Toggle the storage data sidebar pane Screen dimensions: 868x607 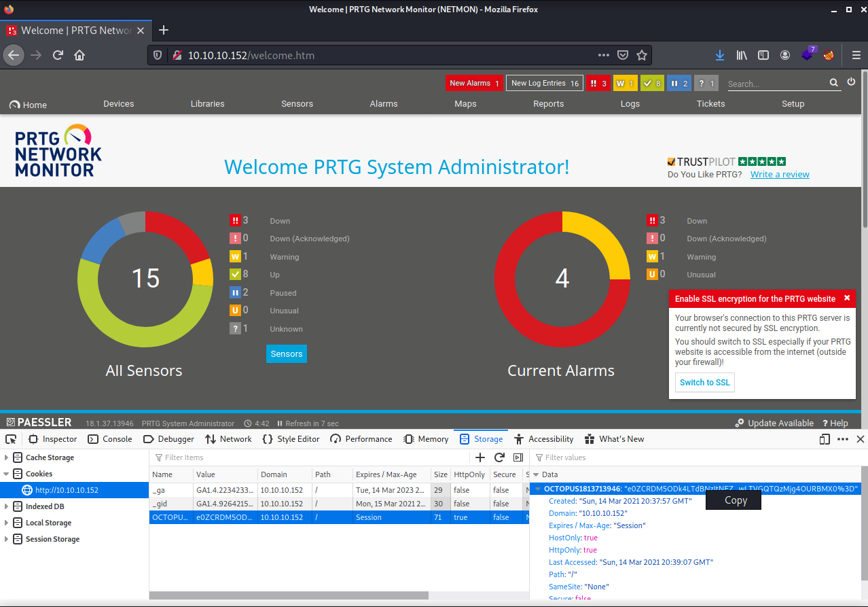(x=518, y=457)
